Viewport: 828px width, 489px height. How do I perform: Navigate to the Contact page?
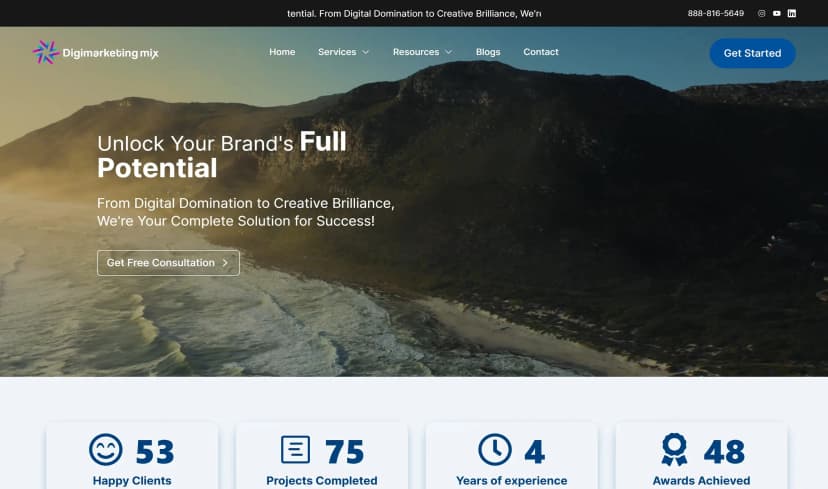(x=541, y=52)
